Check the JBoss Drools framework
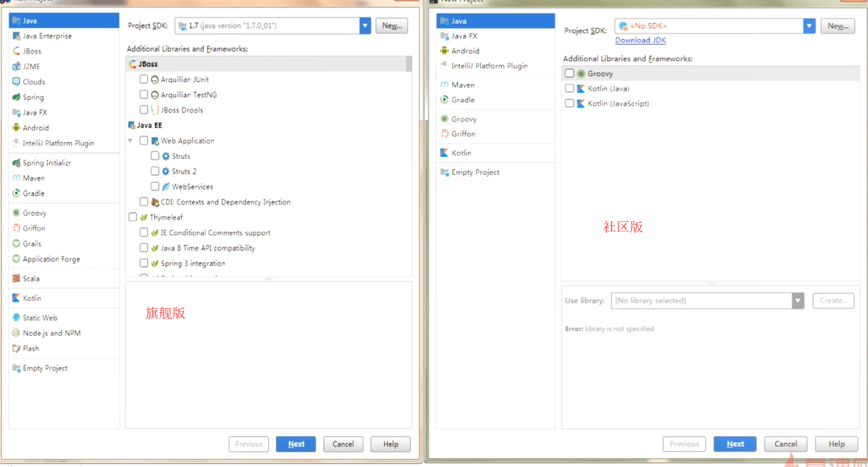 pyautogui.click(x=144, y=110)
